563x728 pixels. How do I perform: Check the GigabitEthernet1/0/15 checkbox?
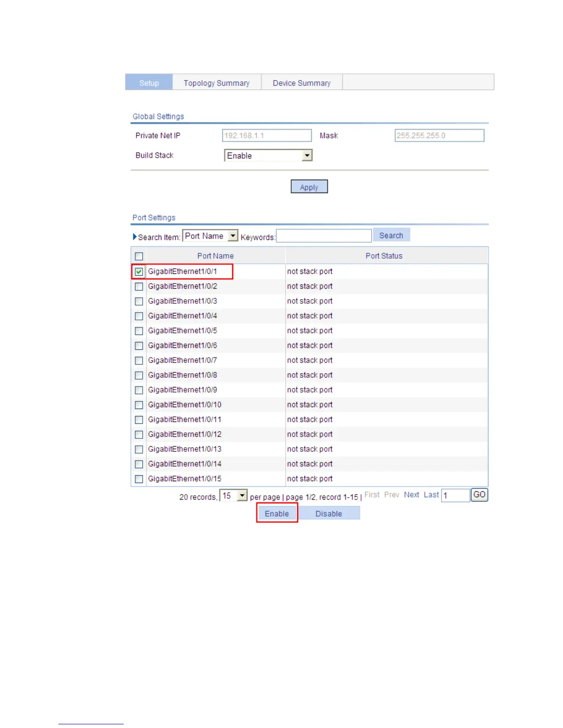(x=139, y=479)
